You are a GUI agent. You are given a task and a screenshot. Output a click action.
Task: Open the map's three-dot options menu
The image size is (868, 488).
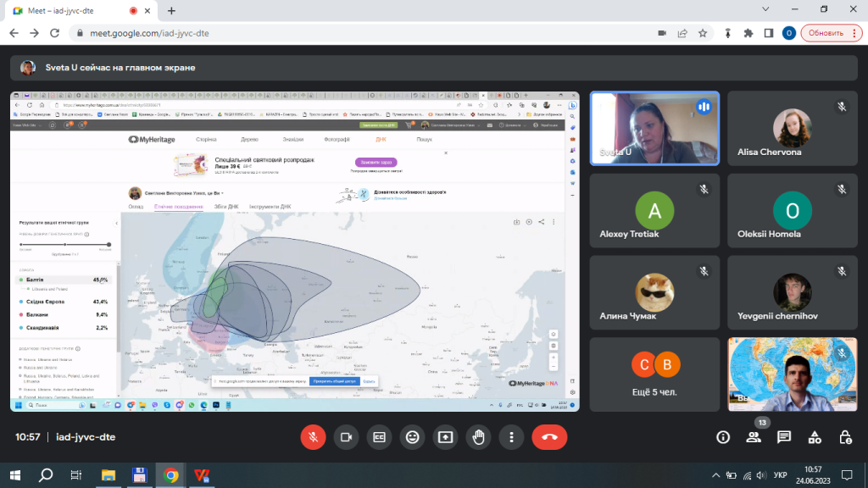(554, 222)
